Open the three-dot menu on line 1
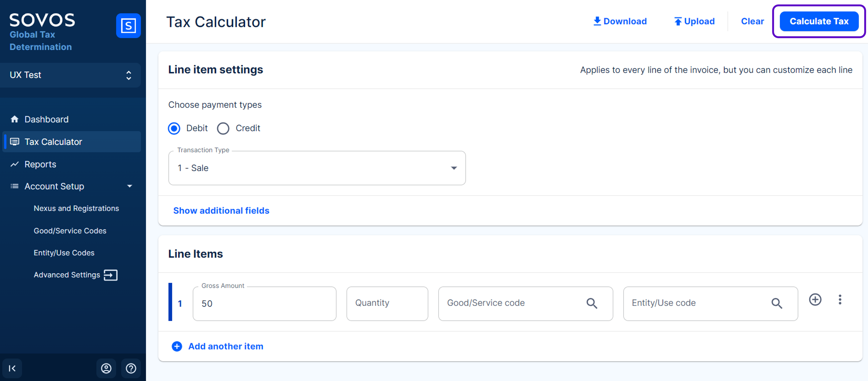Screen dimensions: 868x381 [840, 299]
